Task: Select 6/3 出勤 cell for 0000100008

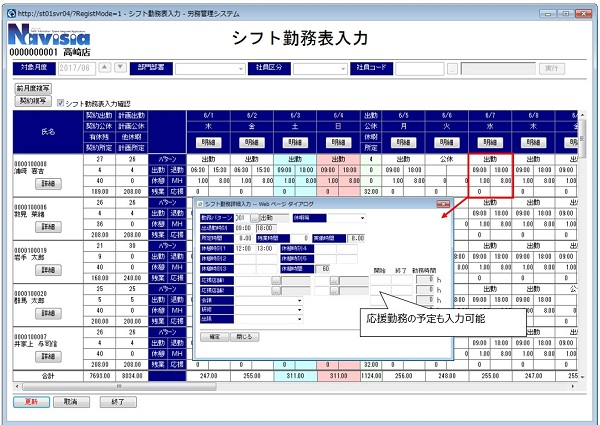Action: pos(295,159)
